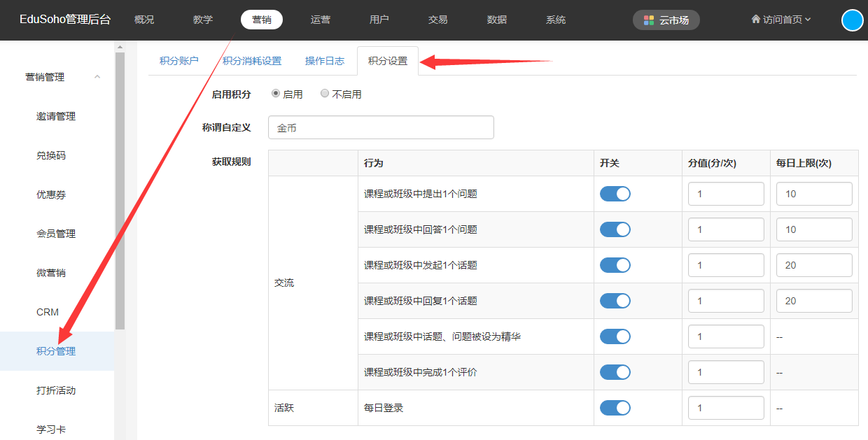868x440 pixels.
Task: Switch to the 积分账户 tab
Action: 178,61
